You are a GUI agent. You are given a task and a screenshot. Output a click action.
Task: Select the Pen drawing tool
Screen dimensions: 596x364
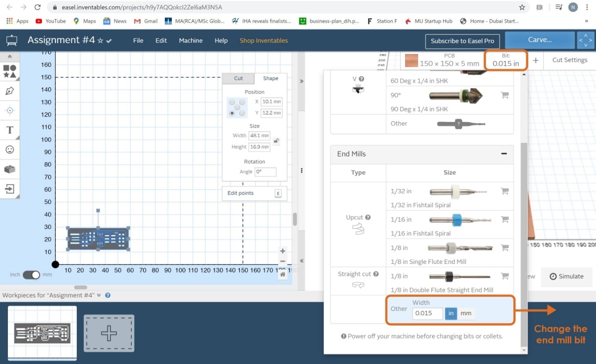click(x=10, y=91)
